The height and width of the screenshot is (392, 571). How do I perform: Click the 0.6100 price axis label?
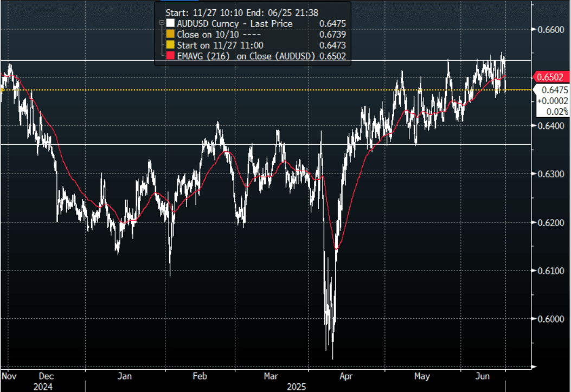[551, 271]
